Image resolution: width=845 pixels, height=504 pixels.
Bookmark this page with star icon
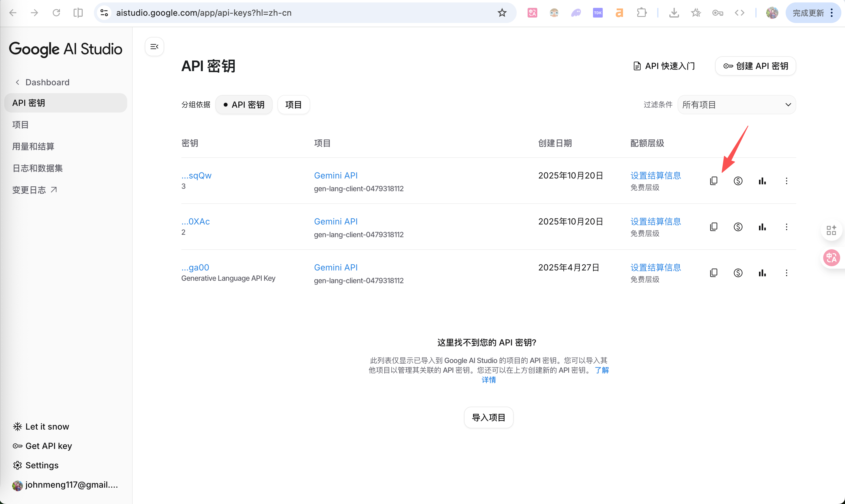502,13
